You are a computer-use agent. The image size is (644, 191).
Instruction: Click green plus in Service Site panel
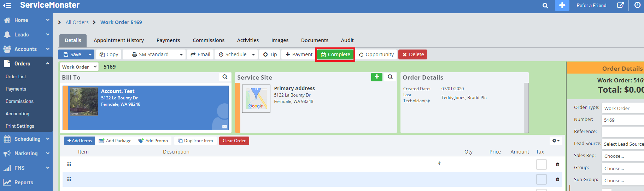click(x=377, y=77)
